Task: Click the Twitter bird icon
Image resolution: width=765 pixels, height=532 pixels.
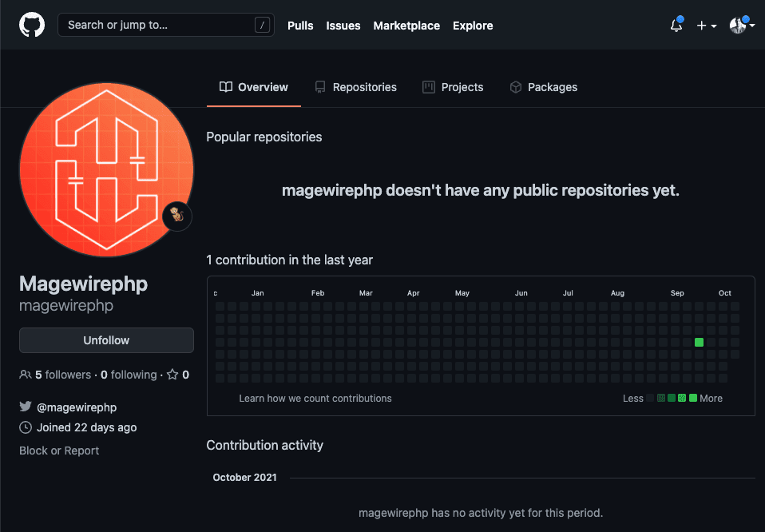Action: click(26, 407)
